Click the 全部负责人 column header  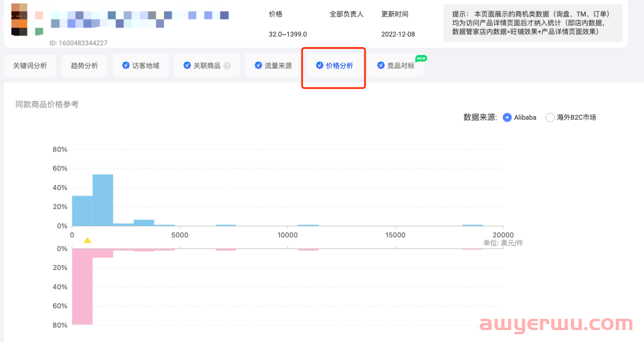pyautogui.click(x=346, y=14)
